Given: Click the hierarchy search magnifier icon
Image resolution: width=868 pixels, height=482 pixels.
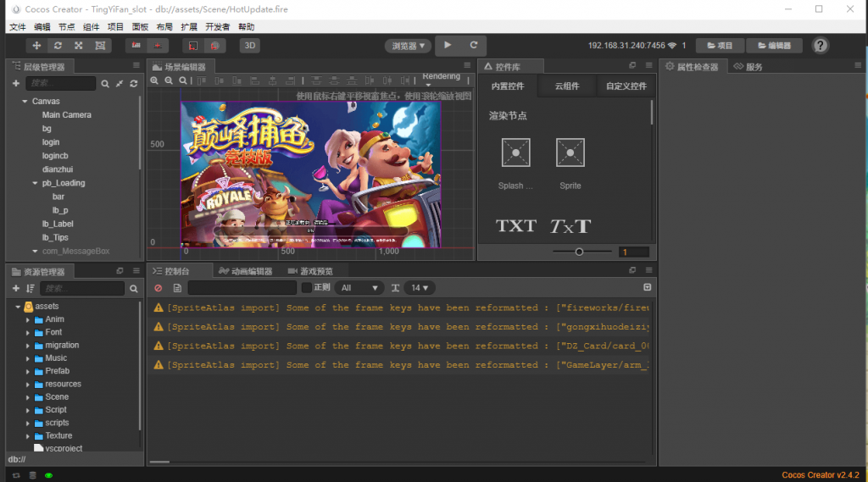Looking at the screenshot, I should click(105, 84).
